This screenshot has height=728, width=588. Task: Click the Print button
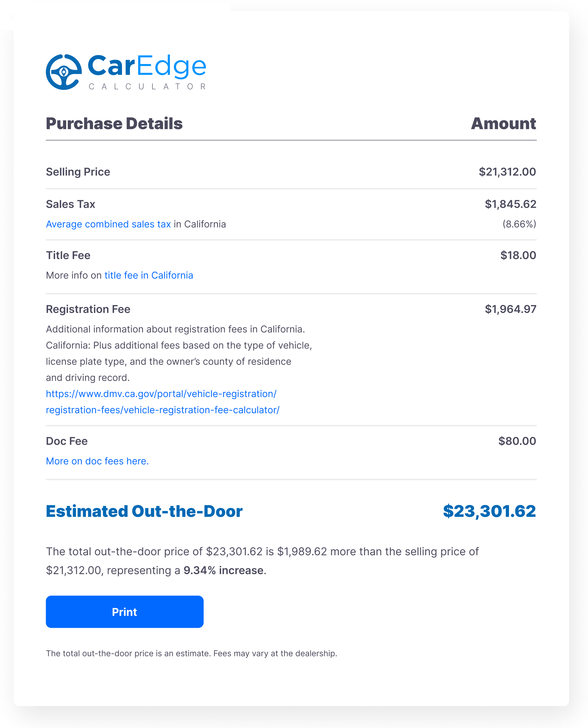coord(125,612)
